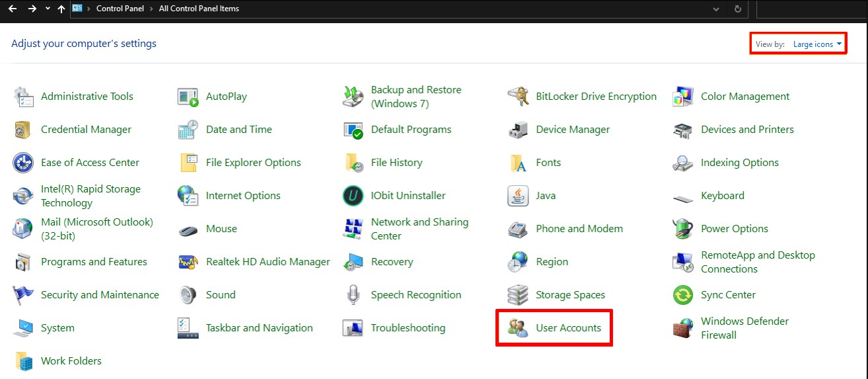Open the Credential Manager safe icon
This screenshot has height=379, width=868.
point(23,130)
